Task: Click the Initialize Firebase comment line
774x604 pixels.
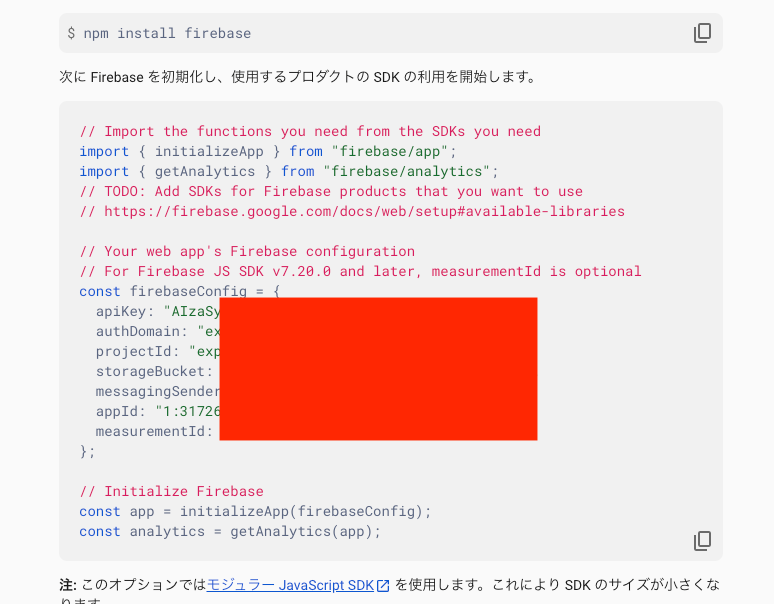Action: (x=171, y=491)
